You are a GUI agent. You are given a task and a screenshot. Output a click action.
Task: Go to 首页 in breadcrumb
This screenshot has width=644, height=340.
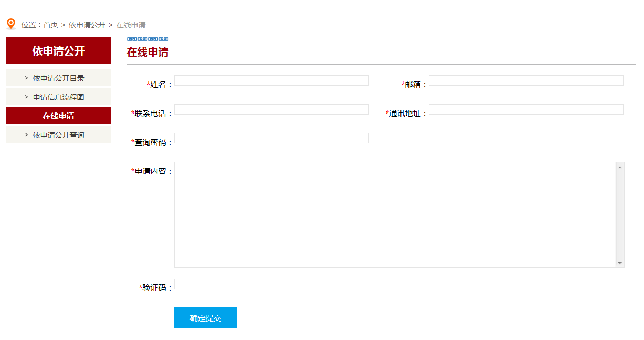tap(51, 25)
